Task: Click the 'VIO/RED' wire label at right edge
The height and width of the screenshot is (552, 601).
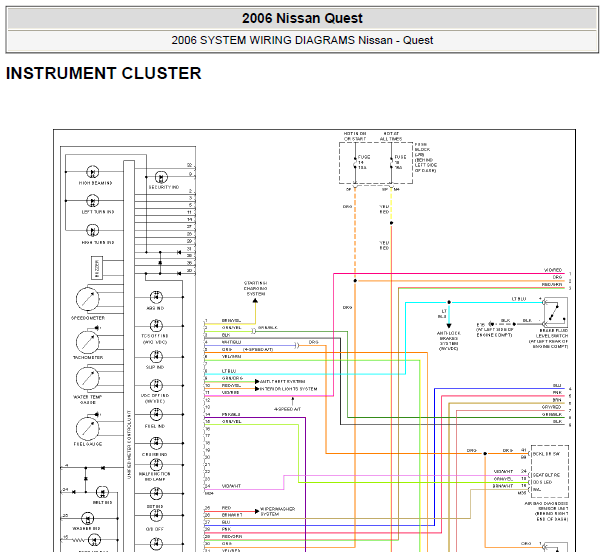Action: 553,270
